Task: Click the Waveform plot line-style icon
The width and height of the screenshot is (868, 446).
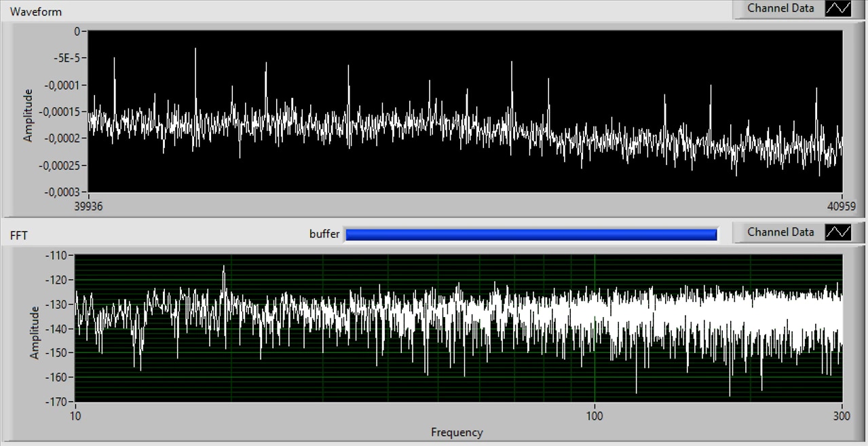Action: [x=838, y=9]
